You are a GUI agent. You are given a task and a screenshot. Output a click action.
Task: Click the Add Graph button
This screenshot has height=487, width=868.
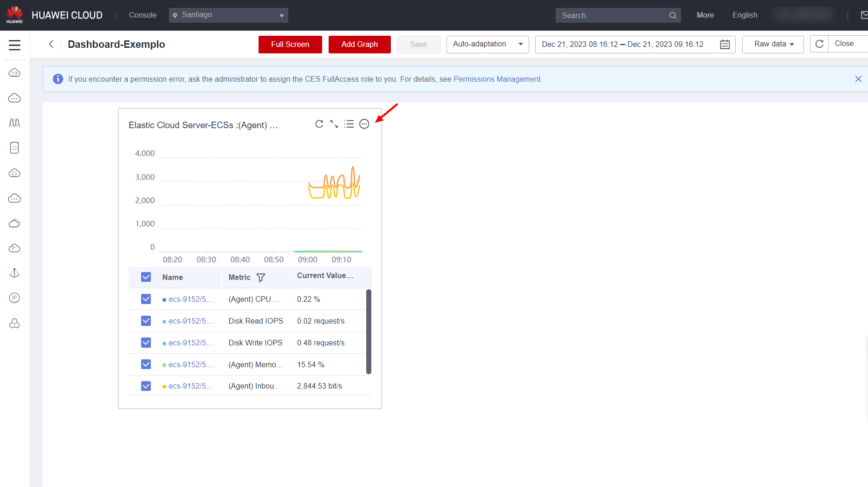click(x=359, y=45)
